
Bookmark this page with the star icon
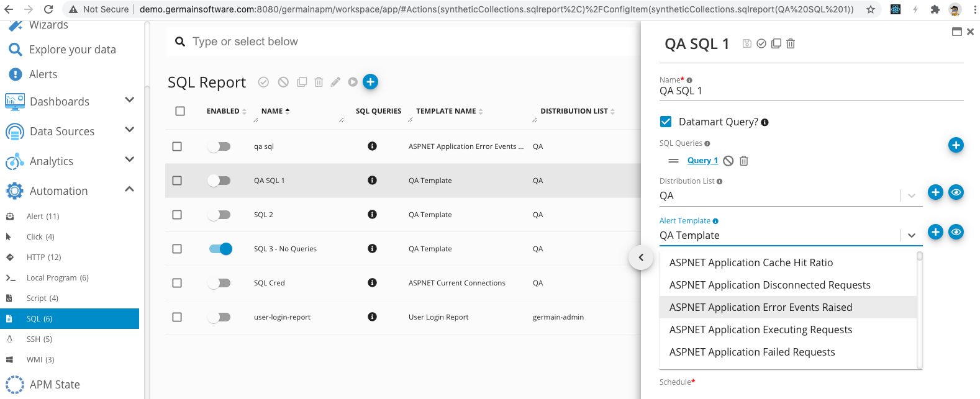(871, 9)
